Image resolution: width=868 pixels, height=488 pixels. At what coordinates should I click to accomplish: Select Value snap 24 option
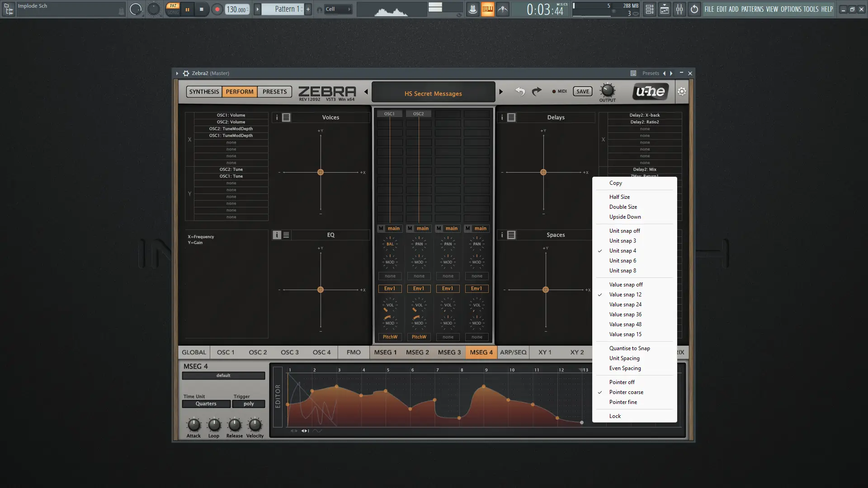tap(625, 305)
